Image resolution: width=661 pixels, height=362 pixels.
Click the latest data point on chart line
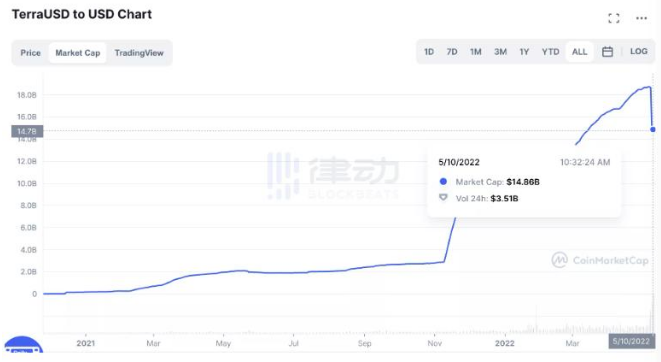coord(653,130)
